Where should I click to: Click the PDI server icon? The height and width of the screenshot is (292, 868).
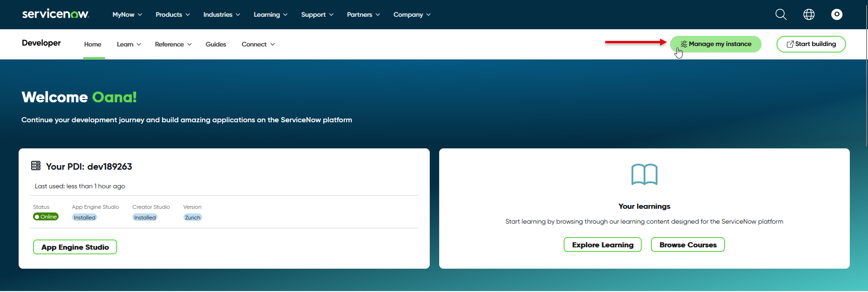(36, 166)
